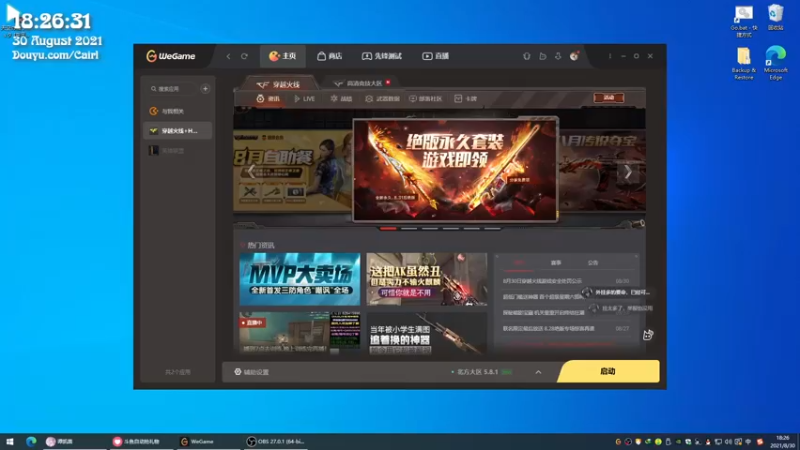The width and height of the screenshot is (800, 450).
Task: Click the cat mascot icon
Action: tap(648, 335)
